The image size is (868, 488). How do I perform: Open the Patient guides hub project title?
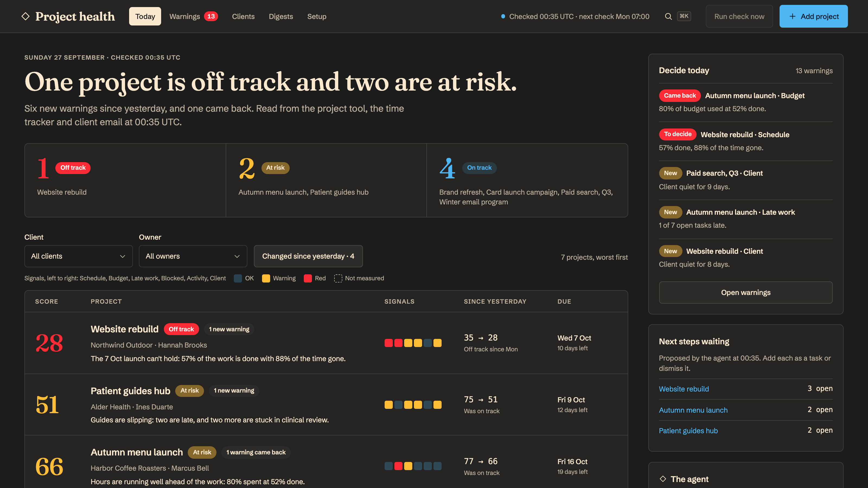[x=130, y=391]
